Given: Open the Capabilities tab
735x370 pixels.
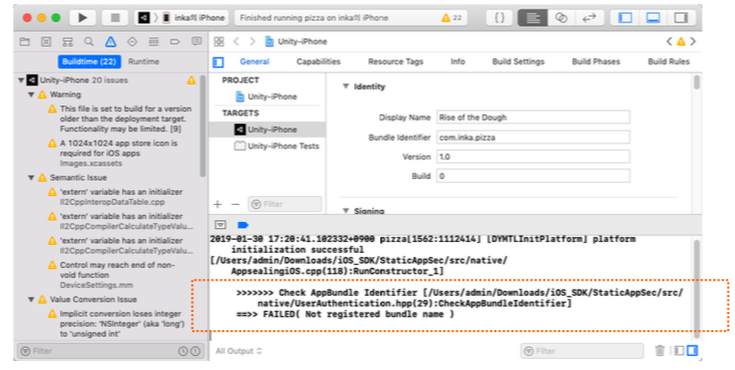Looking at the screenshot, I should (x=318, y=61).
